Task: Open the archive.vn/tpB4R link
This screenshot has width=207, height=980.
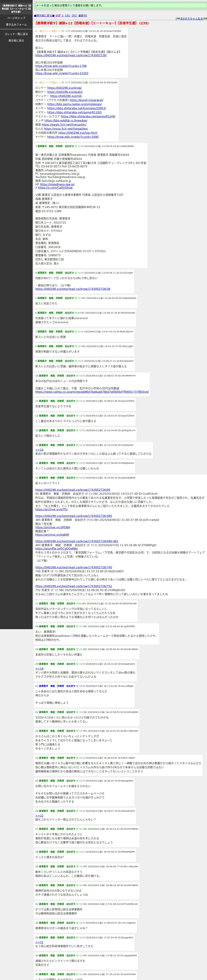Action: (x=52, y=535)
